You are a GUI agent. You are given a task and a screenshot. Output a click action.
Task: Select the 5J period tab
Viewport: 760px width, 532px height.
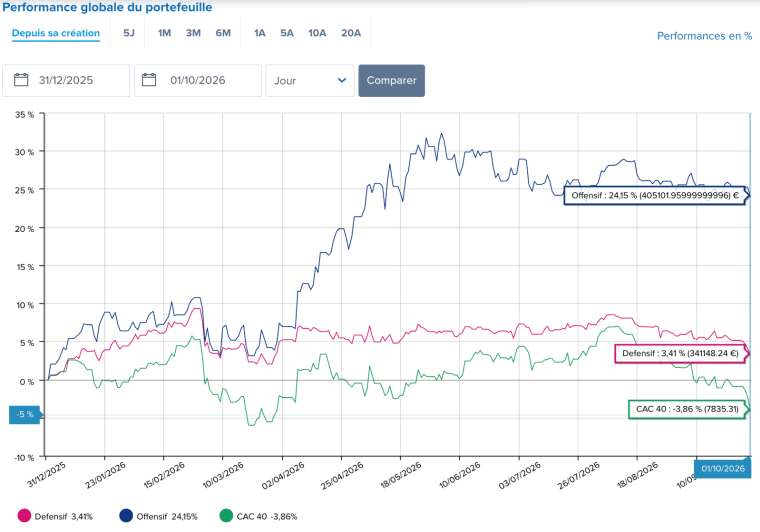(x=128, y=33)
